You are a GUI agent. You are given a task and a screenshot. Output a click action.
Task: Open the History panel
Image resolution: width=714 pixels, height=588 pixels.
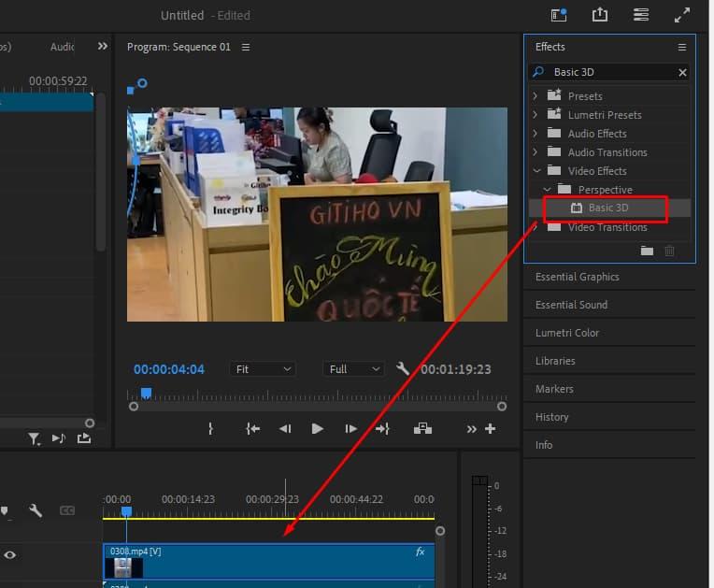(552, 417)
